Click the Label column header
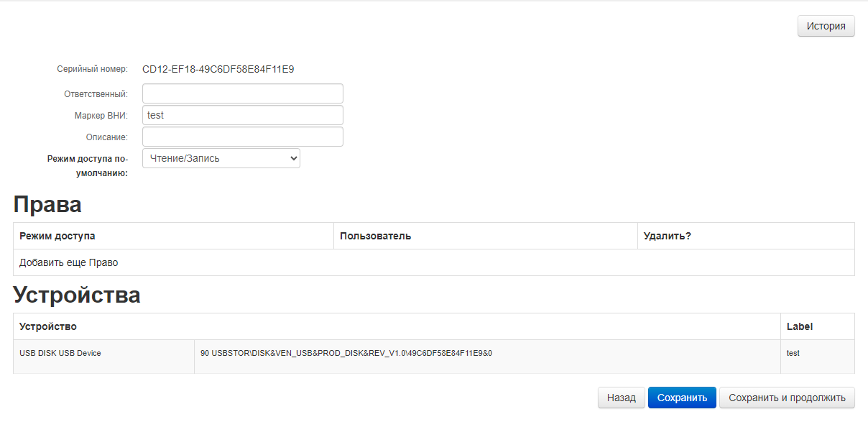Screen dimensions: 868x422 coord(800,326)
